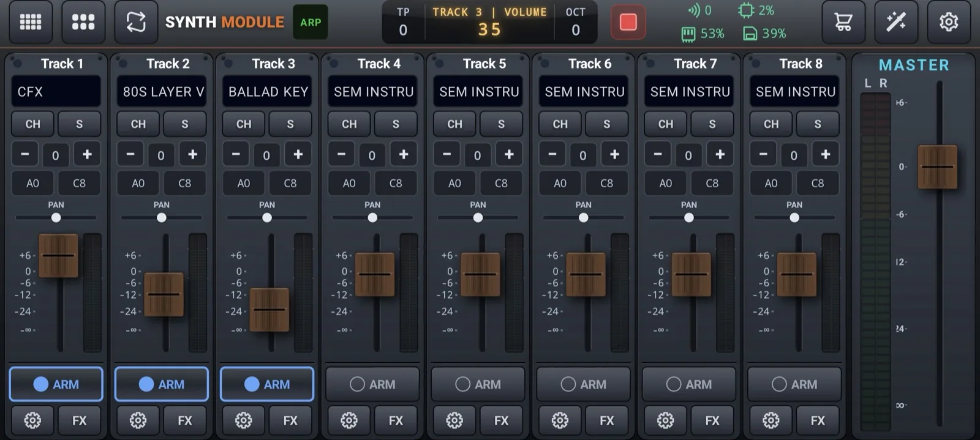Disarm Track 3 ARM toggle
This screenshot has height=440, width=980.
pyautogui.click(x=267, y=384)
